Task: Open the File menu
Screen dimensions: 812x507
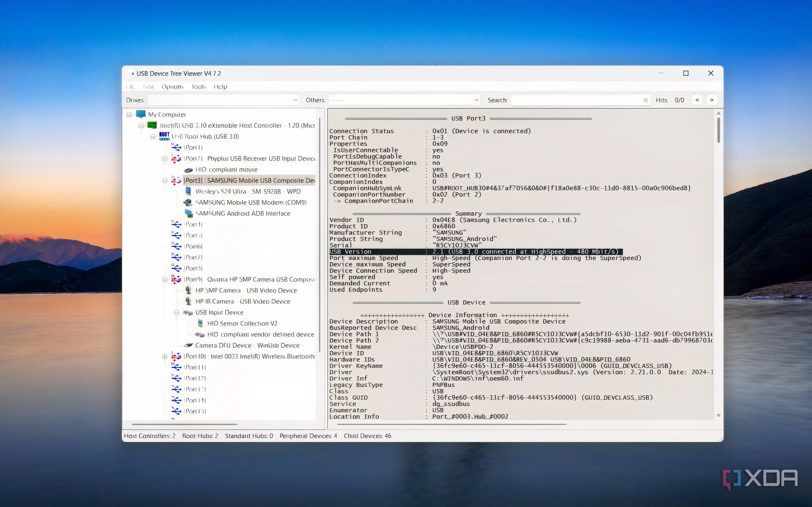Action: pyautogui.click(x=130, y=87)
